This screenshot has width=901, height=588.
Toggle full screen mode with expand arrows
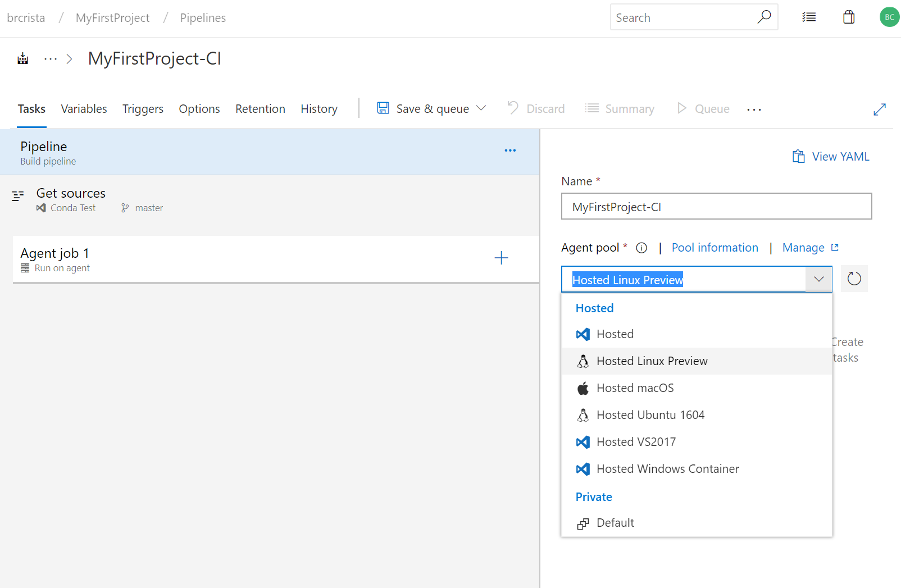point(880,110)
